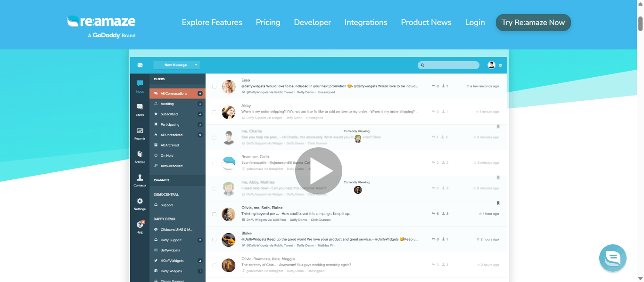Tick the checkbox for me, Abby, Mathias conversation

point(214,188)
